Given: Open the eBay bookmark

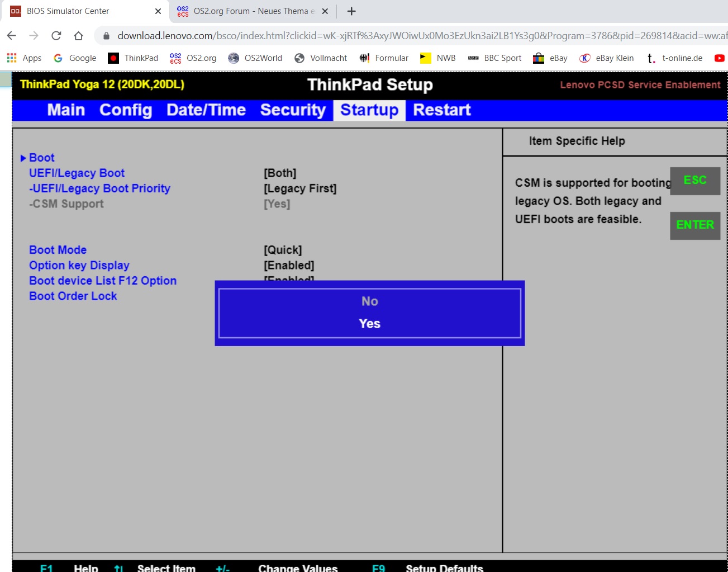Looking at the screenshot, I should coord(550,58).
